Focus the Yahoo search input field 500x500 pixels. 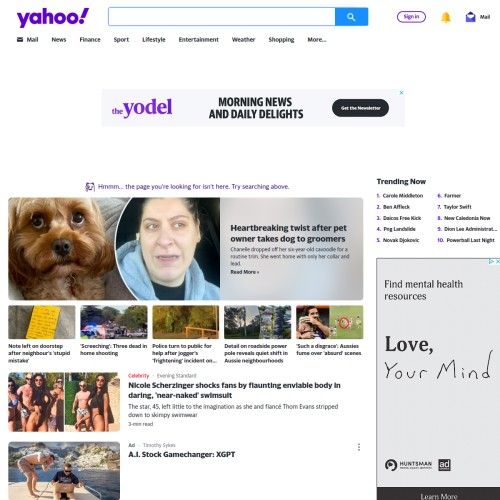coord(222,17)
